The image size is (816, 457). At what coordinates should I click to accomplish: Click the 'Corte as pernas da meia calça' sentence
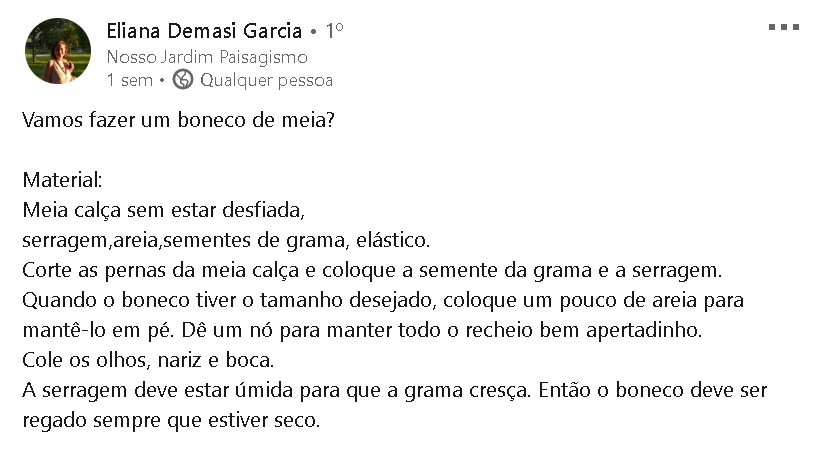(372, 271)
